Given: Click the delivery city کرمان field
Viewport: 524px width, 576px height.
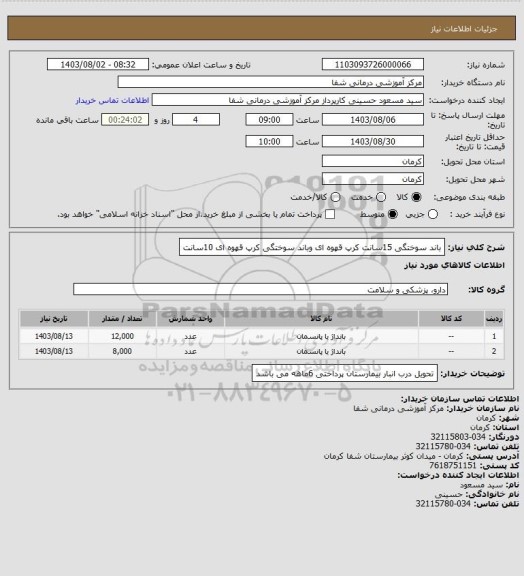Looking at the screenshot, I should coord(373,179).
